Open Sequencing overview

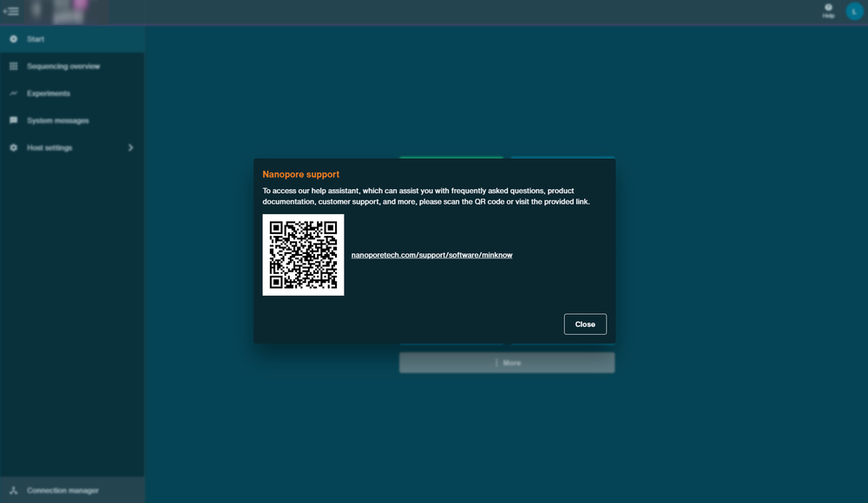(72, 67)
